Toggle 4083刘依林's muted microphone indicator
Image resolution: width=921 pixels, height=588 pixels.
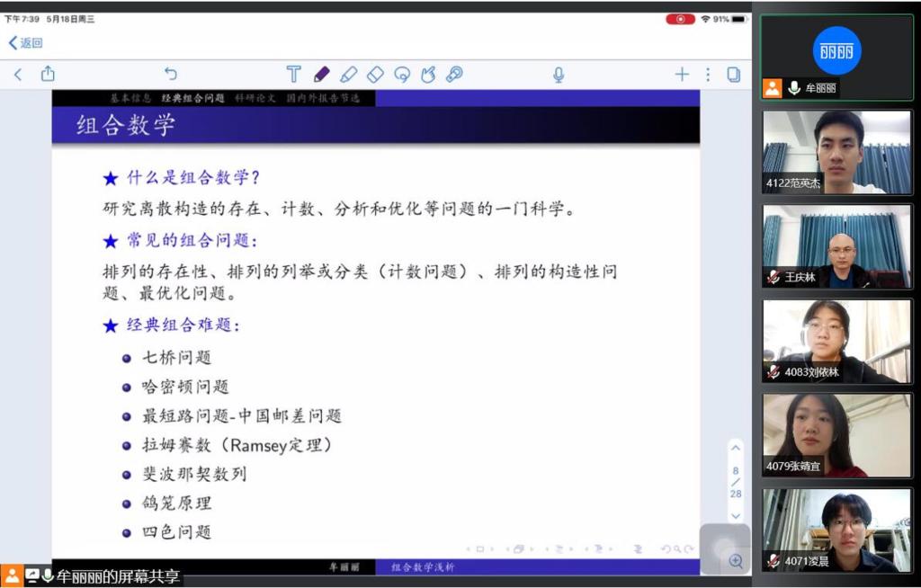(x=773, y=372)
